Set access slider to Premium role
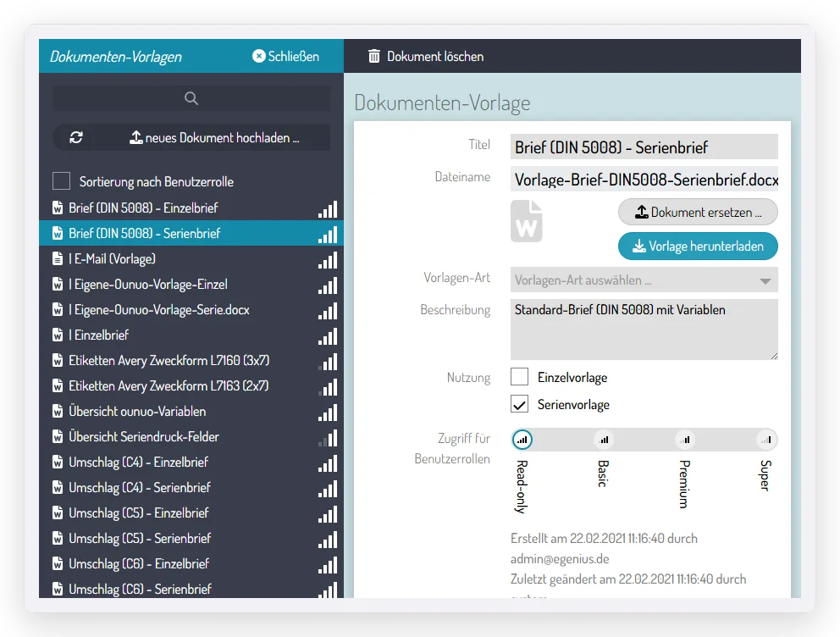840x637 pixels. tap(685, 440)
